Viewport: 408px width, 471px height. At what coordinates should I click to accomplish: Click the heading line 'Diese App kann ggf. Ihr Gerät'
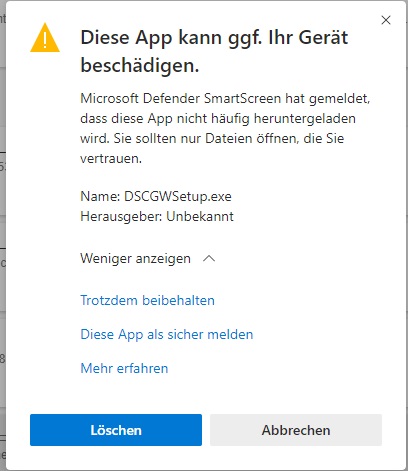click(214, 37)
